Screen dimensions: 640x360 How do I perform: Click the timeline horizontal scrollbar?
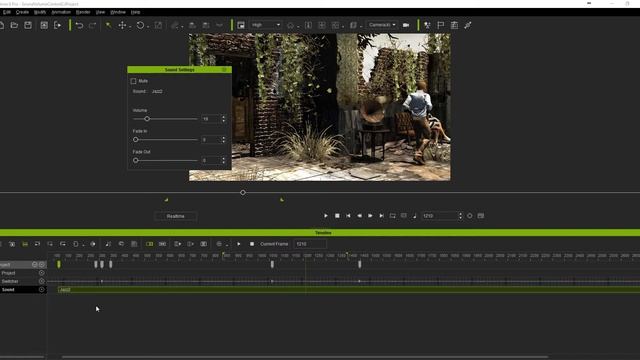click(305, 357)
